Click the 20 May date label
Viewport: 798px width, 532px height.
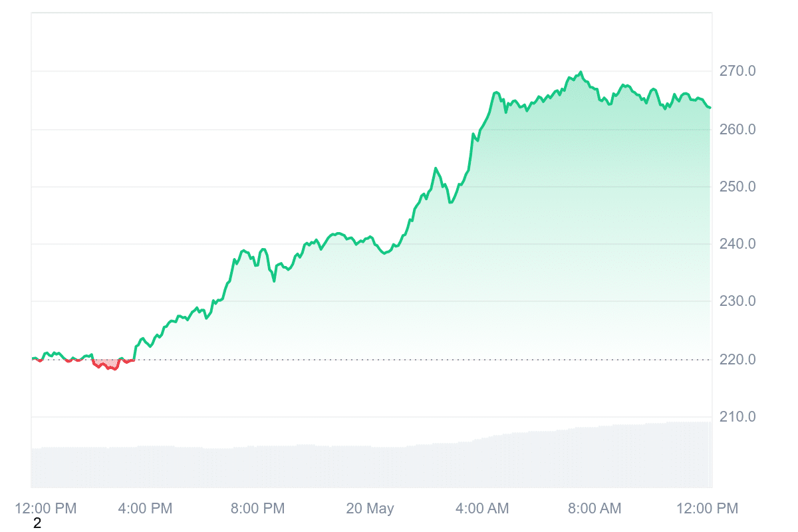coord(370,509)
